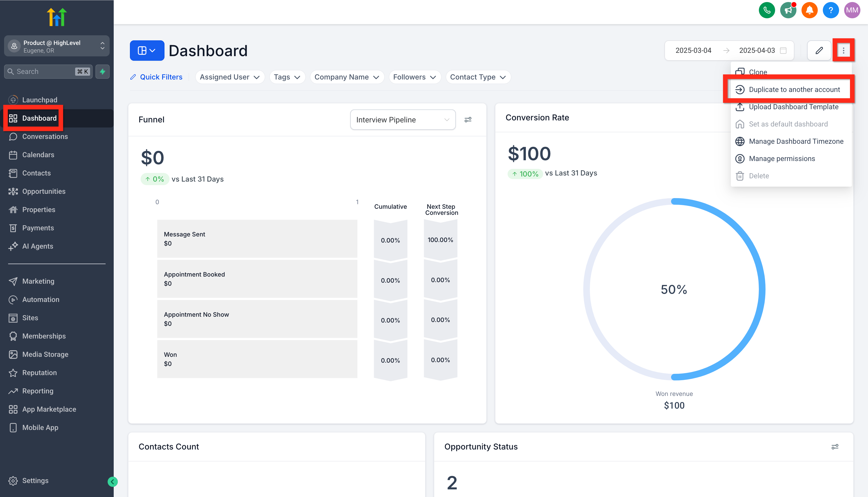Choose Manage permissions menu entry
Screen dimensions: 868x497
[x=782, y=158]
